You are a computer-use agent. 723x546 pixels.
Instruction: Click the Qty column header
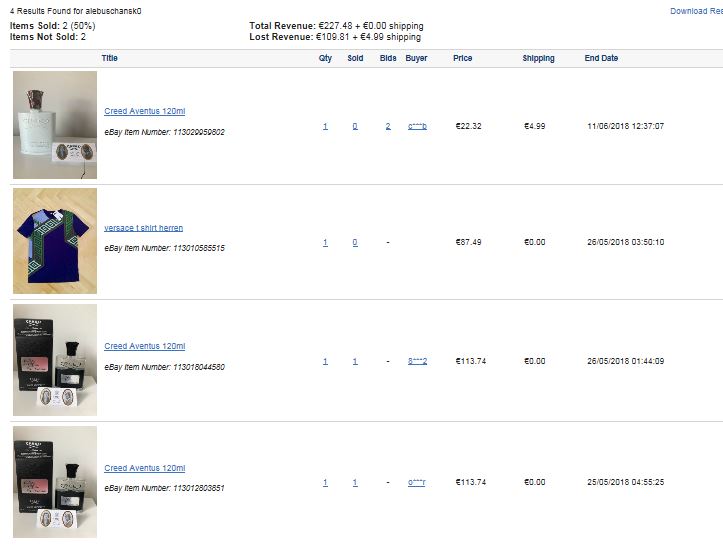325,58
